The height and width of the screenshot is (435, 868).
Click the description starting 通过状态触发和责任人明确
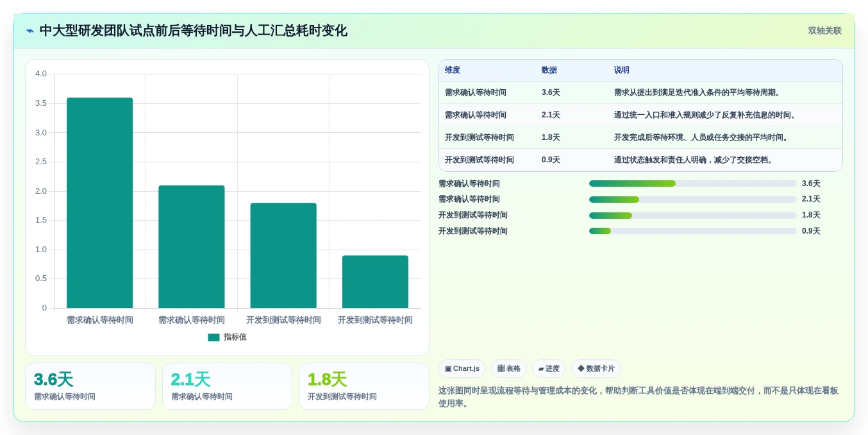(695, 160)
